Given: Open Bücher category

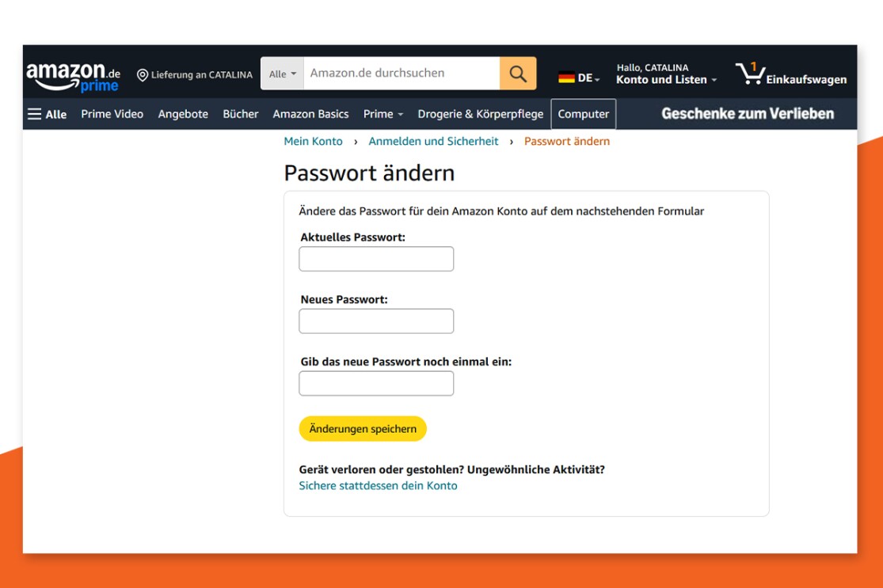Looking at the screenshot, I should coord(241,114).
